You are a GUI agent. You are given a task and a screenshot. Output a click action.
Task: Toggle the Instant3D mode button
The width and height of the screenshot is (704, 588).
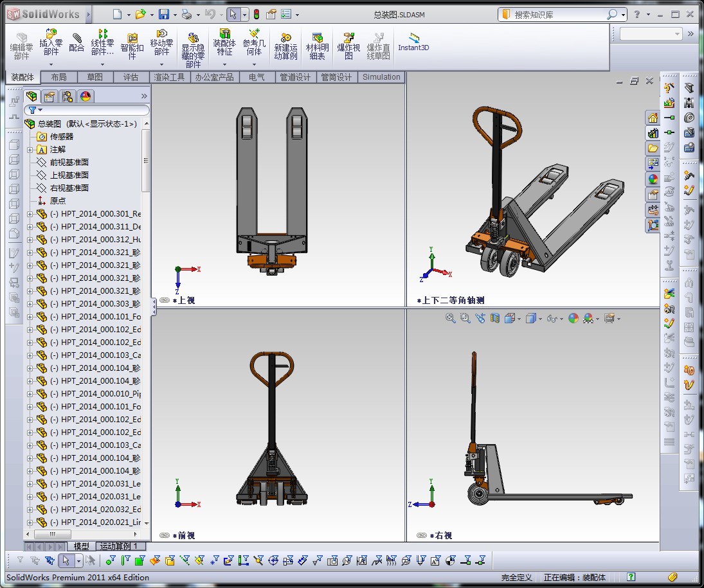pos(413,42)
